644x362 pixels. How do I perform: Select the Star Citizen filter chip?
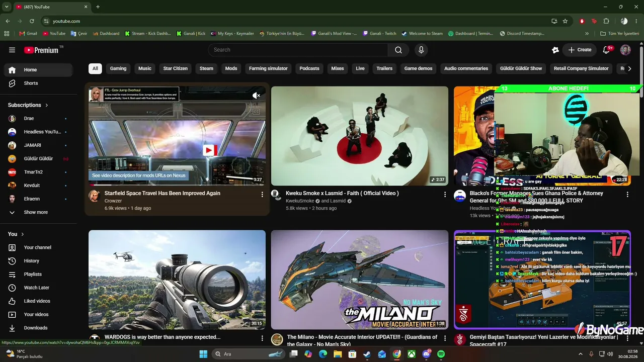[x=175, y=68]
